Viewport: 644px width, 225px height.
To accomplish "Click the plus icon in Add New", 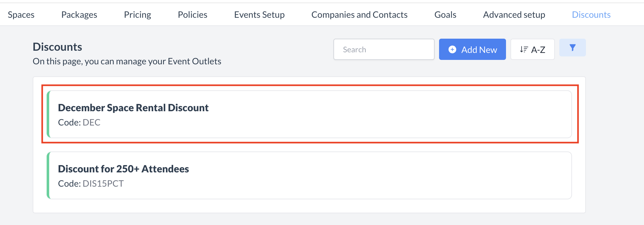I will (x=452, y=49).
